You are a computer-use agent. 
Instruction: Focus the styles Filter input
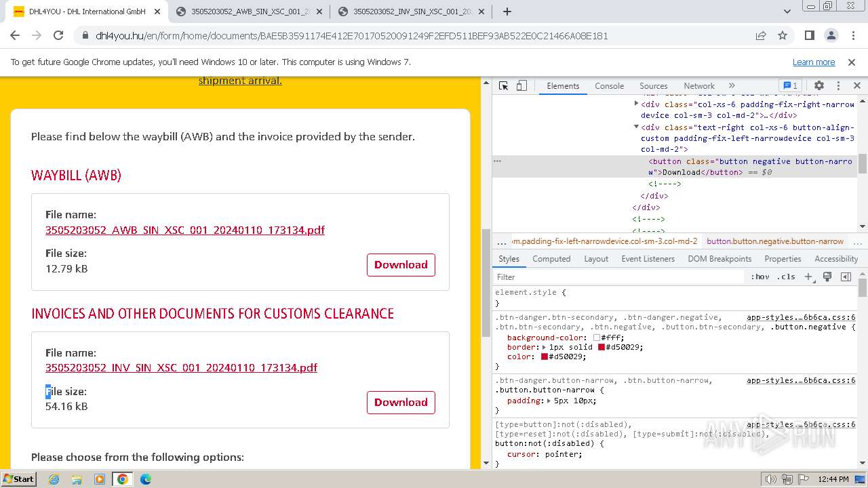click(618, 277)
